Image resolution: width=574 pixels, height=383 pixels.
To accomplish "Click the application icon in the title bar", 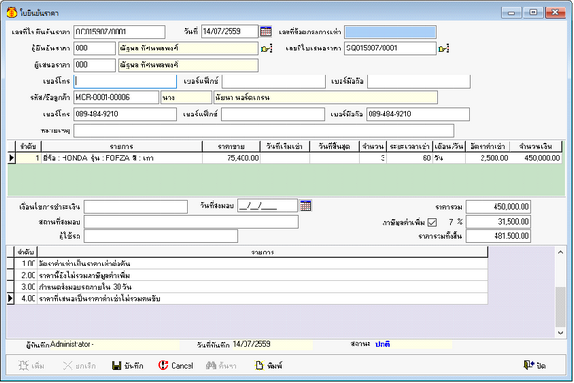I will (x=12, y=13).
